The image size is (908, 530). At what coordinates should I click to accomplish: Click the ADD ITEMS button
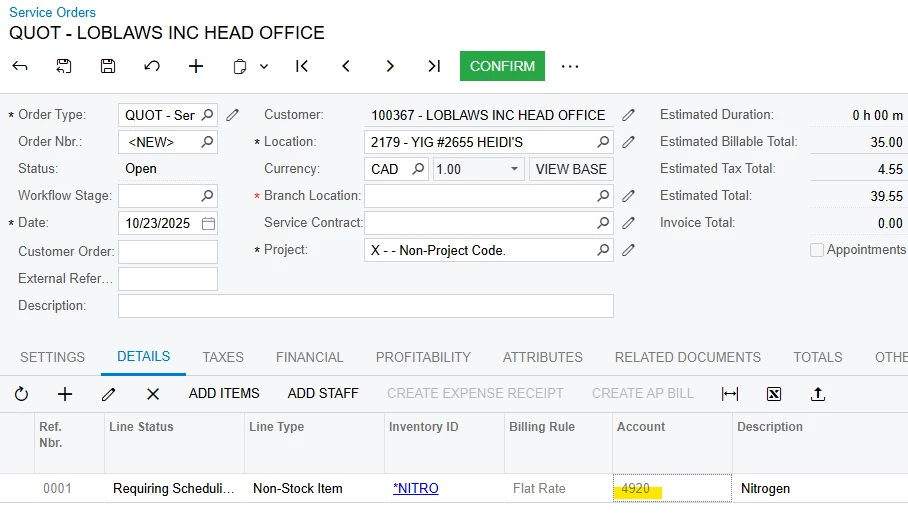tap(224, 393)
